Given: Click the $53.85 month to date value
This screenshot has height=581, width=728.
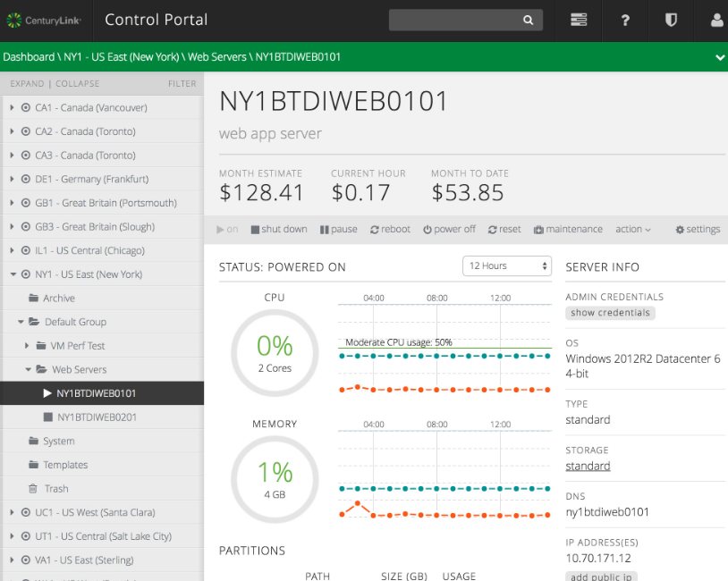Looking at the screenshot, I should coord(468,192).
